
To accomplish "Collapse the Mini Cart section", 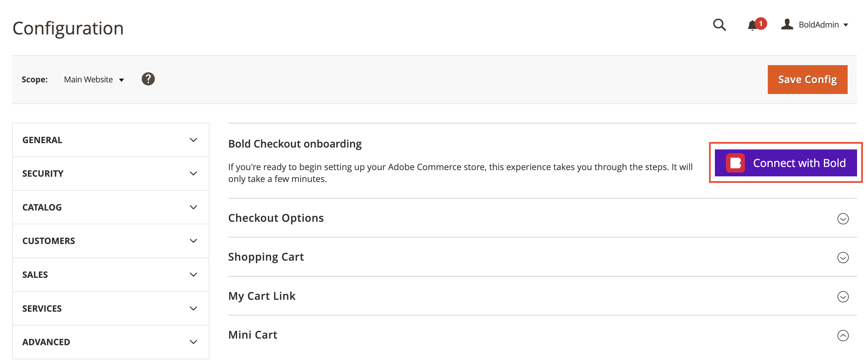I will tap(843, 335).
